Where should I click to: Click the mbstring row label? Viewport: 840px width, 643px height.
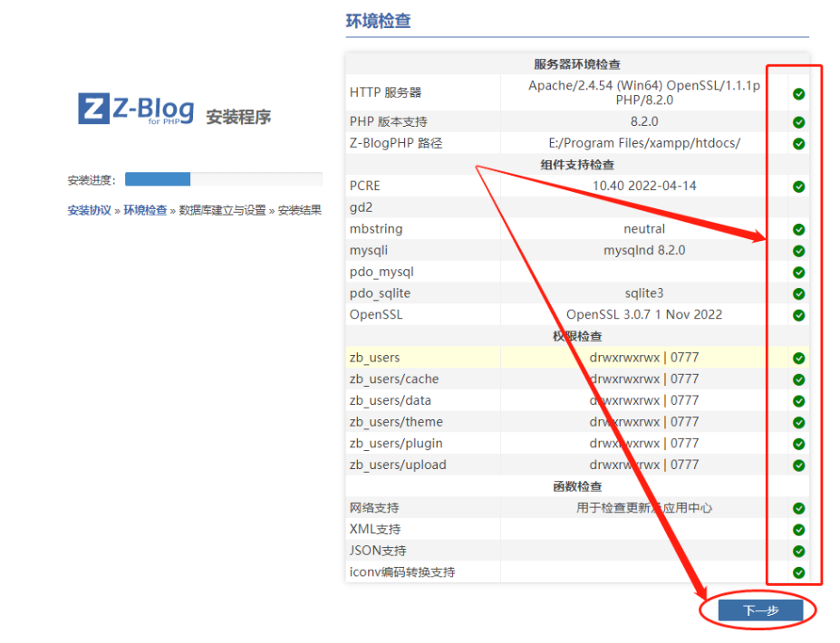click(x=376, y=229)
